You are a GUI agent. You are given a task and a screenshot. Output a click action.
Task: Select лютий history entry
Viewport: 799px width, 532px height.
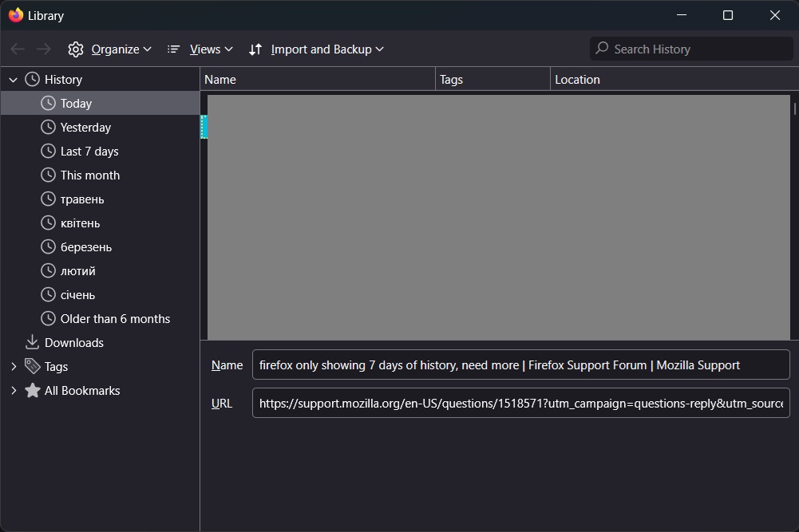coord(101,271)
